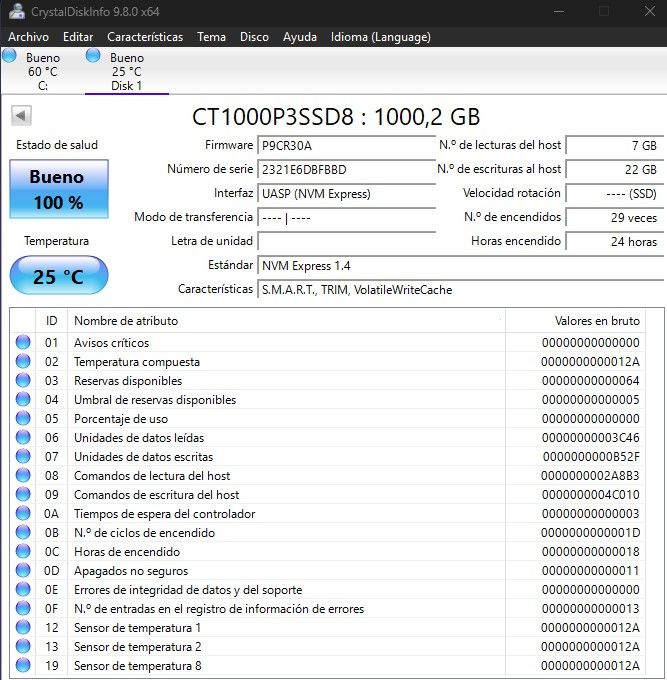Click the Estándar field NVM Express 1.4
This screenshot has width=667, height=680.
pos(461,265)
